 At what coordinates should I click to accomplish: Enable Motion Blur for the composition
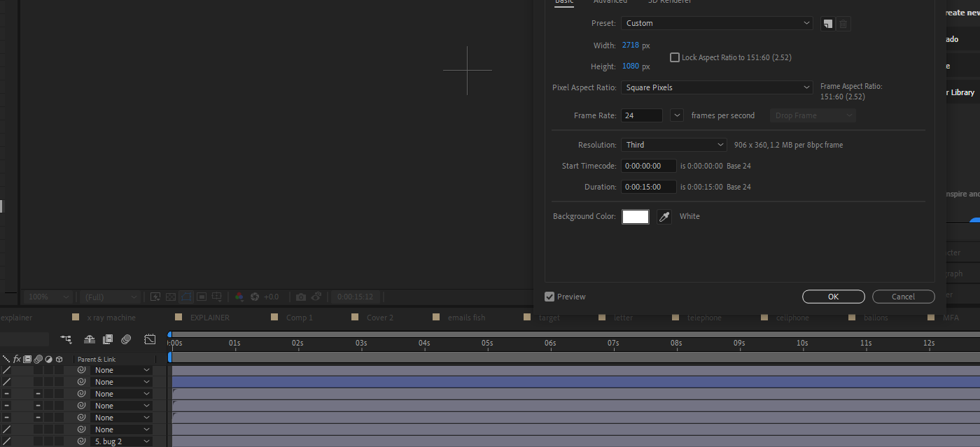pyautogui.click(x=126, y=339)
